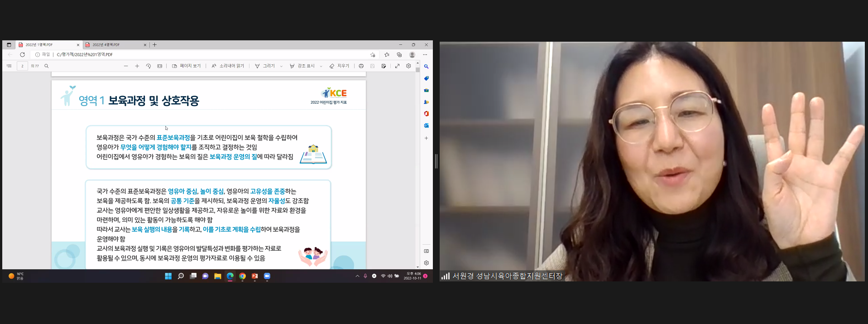This screenshot has height=324, width=868.
Task: Click the taskbar clock showing 오후 4:06
Action: (412, 276)
